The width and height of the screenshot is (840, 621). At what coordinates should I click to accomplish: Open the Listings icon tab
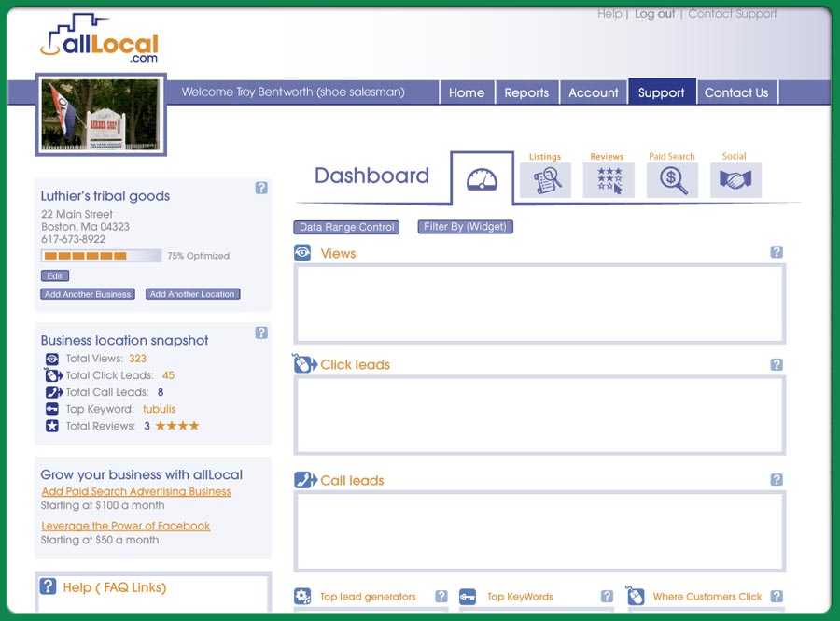545,179
